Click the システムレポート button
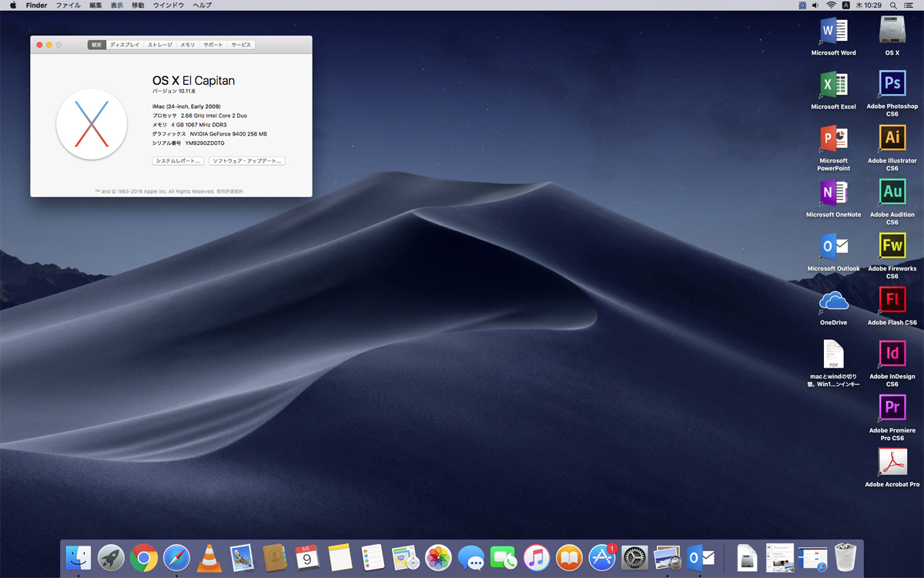This screenshot has height=578, width=924. 176,160
